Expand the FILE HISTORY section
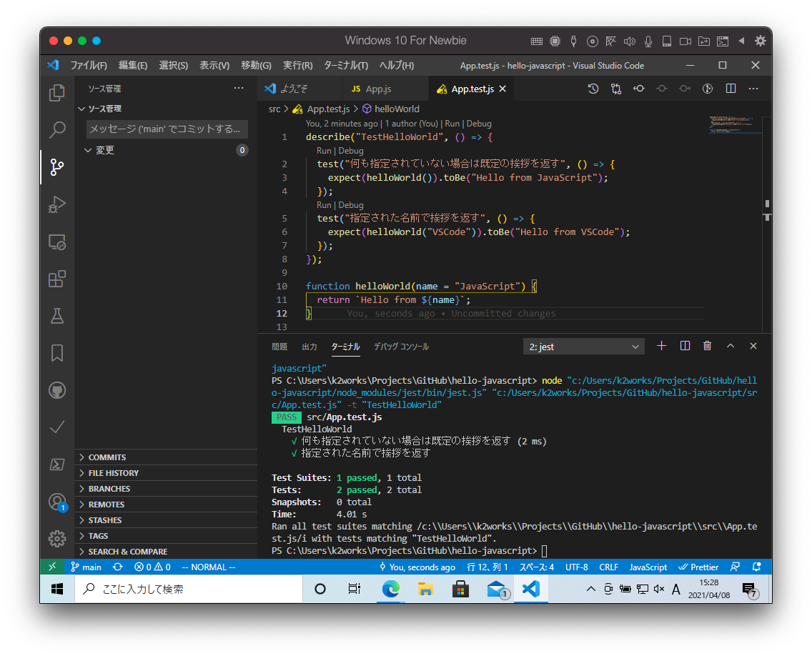This screenshot has width=812, height=656. click(x=113, y=473)
